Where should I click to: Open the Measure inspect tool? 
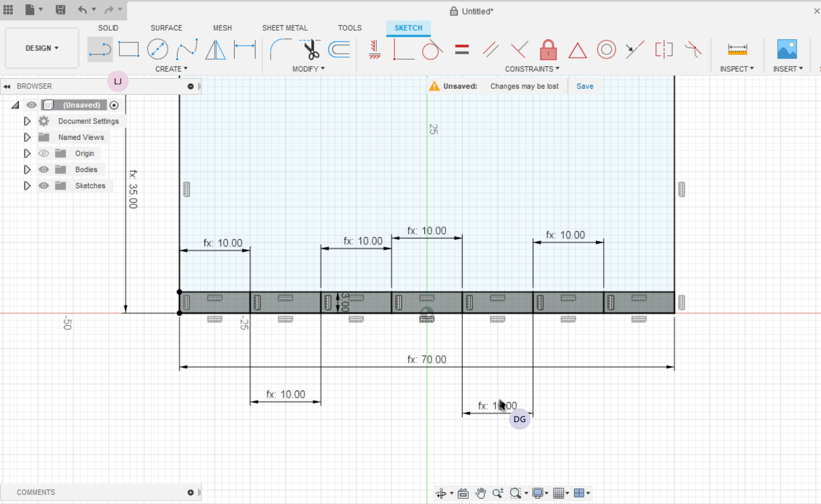[737, 49]
